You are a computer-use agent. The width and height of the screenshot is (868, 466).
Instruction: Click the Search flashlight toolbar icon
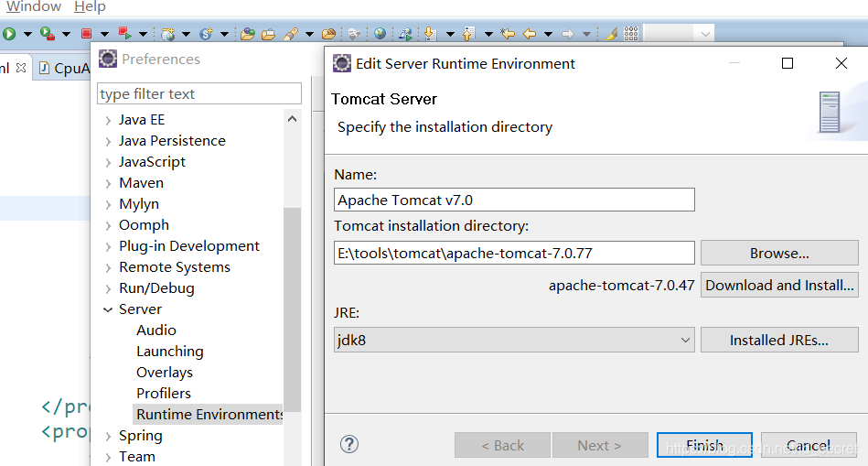coord(291,35)
